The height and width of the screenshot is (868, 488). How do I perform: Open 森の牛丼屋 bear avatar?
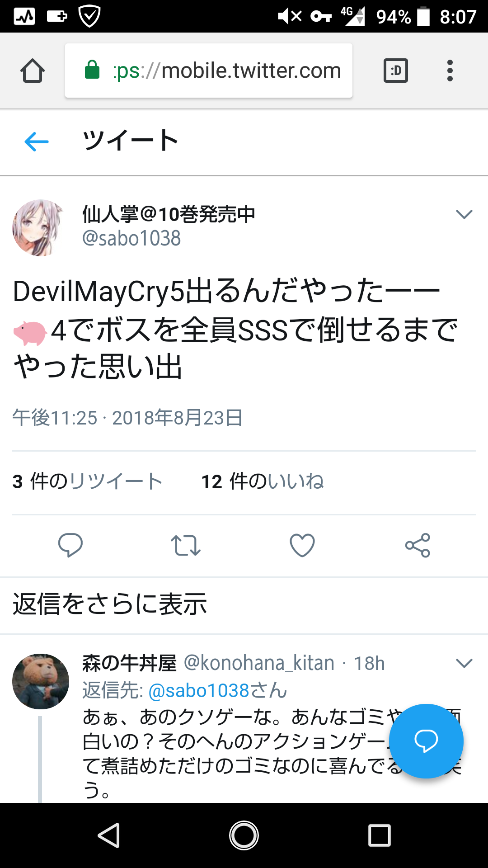(x=40, y=681)
